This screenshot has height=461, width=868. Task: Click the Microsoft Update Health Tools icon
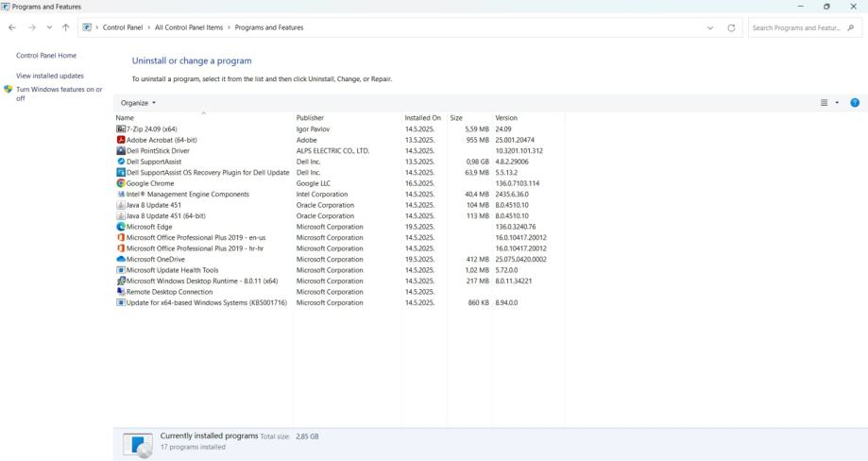point(121,270)
